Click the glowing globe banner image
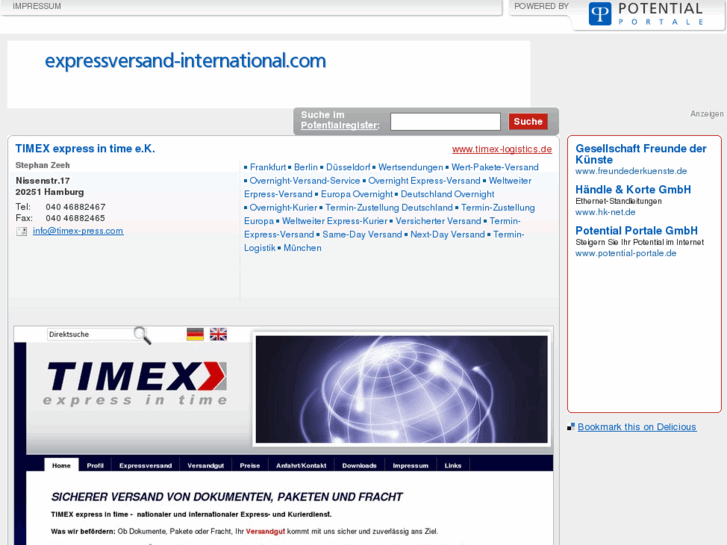Viewport: 727px width, 545px height. click(402, 389)
